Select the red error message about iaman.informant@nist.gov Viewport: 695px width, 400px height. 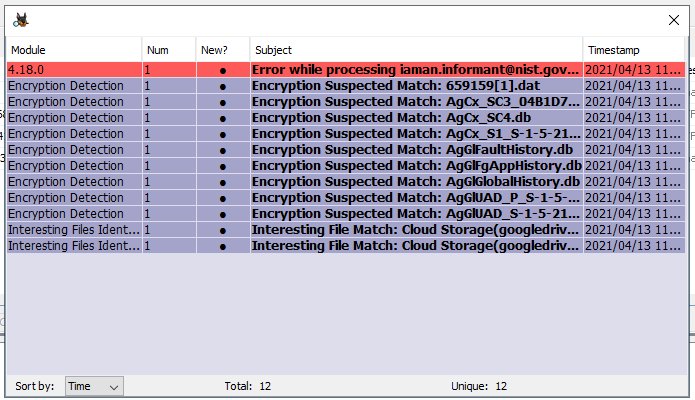pos(346,70)
